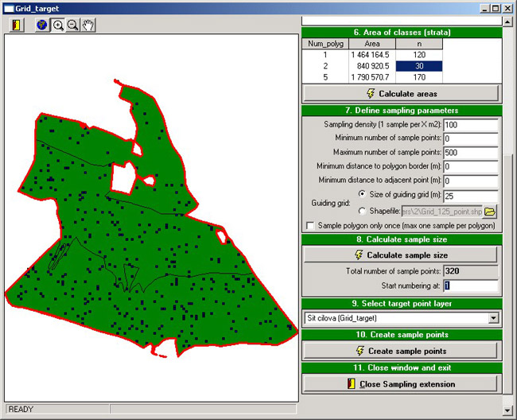Viewport: 517px width, 420px height.
Task: Open the target point layer dropdown
Action: coord(493,318)
